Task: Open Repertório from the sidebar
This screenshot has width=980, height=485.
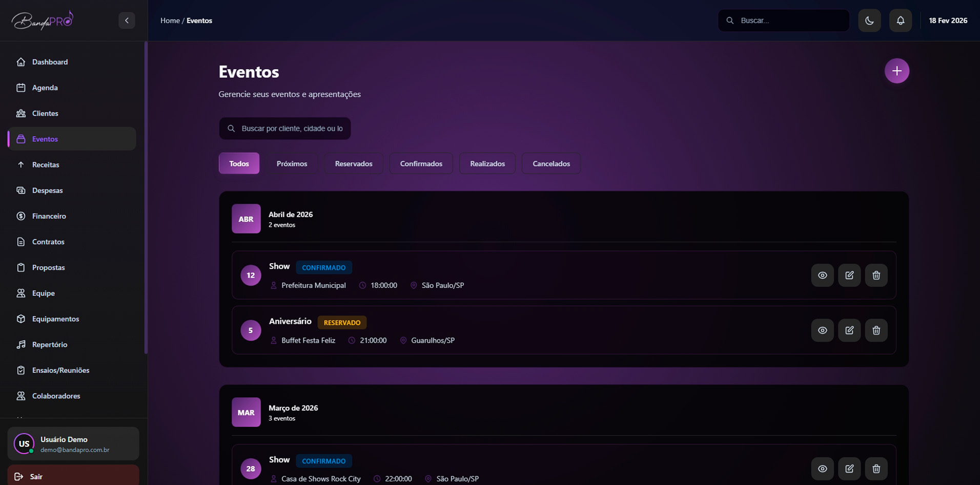Action: (49, 345)
